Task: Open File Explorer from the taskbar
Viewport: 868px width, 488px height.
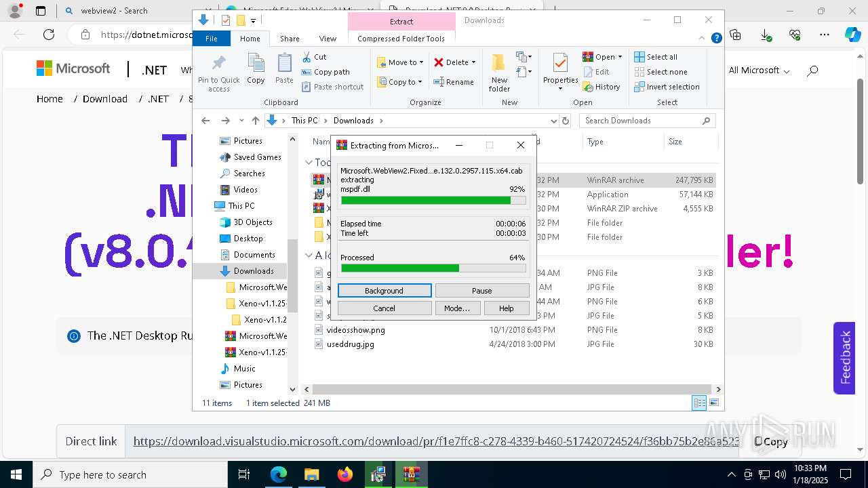Action: point(311,474)
